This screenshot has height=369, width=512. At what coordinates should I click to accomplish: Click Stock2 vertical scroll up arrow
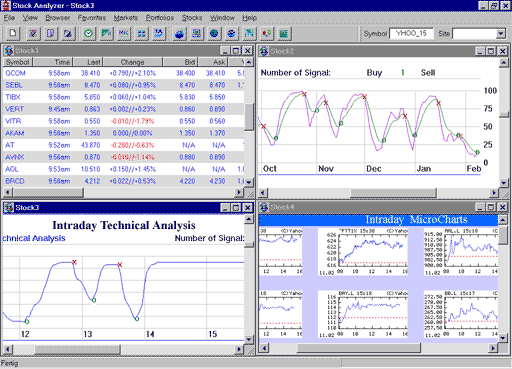coord(504,62)
